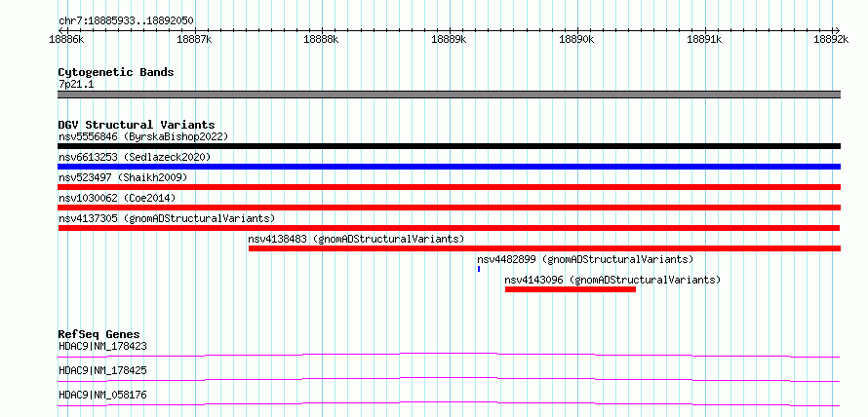Screen dimensions: 868x417
Task: Click the 18887k ruler label
Action: pos(194,39)
